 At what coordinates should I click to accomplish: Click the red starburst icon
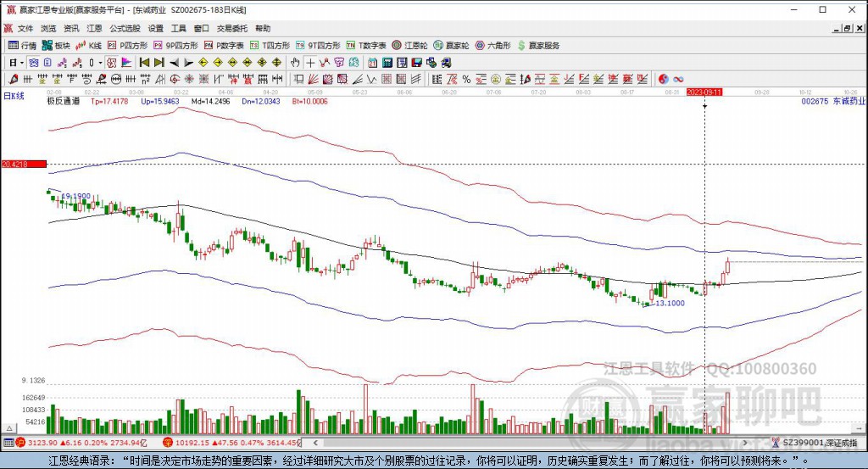pyautogui.click(x=189, y=79)
